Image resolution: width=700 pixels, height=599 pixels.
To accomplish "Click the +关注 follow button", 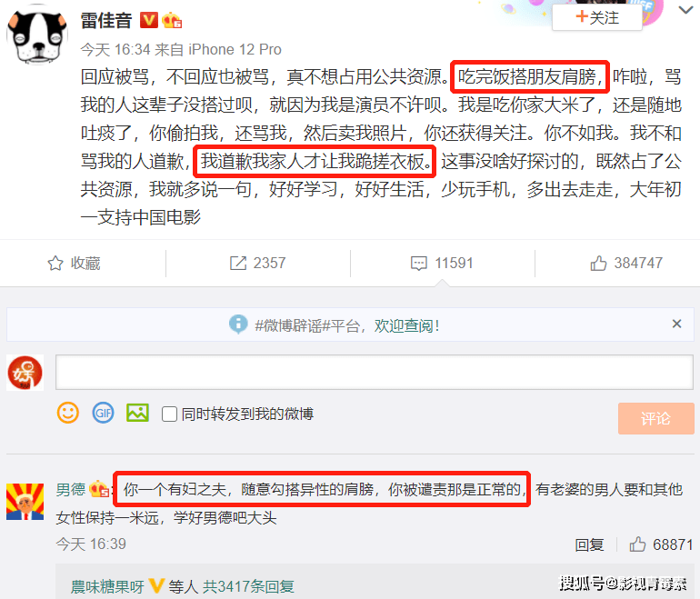I will click(x=597, y=18).
